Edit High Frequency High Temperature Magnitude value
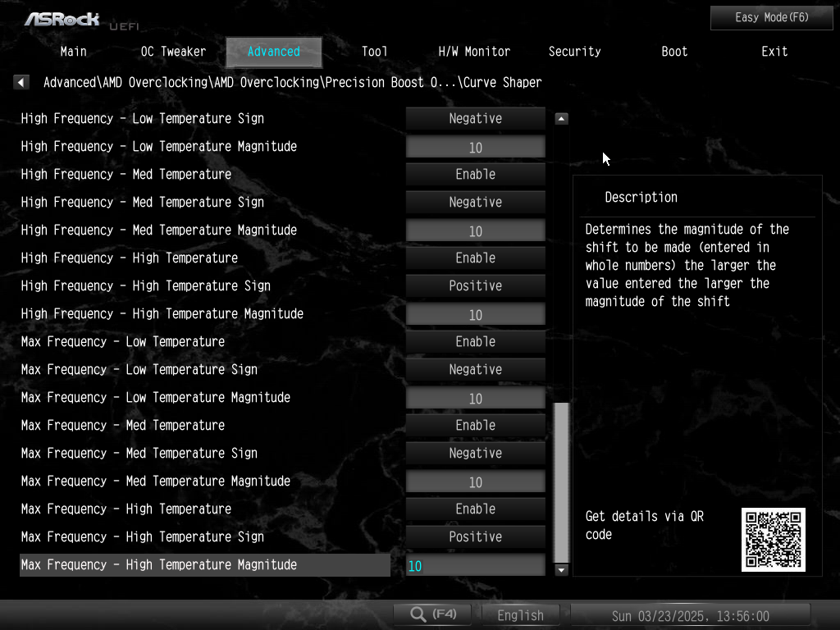840x630 pixels. click(x=476, y=314)
